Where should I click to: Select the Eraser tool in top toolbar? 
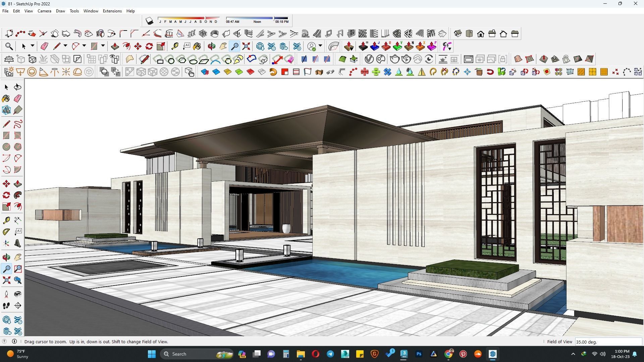pyautogui.click(x=44, y=46)
